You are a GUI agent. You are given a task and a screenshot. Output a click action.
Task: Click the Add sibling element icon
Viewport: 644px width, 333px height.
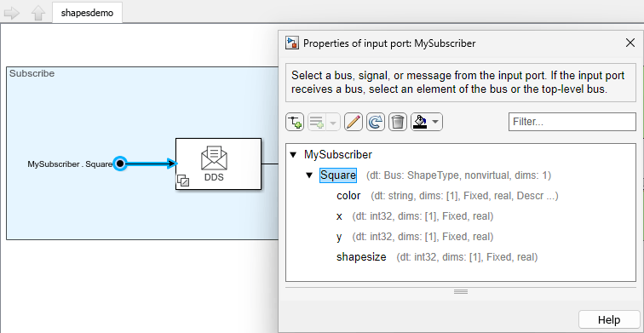(317, 122)
